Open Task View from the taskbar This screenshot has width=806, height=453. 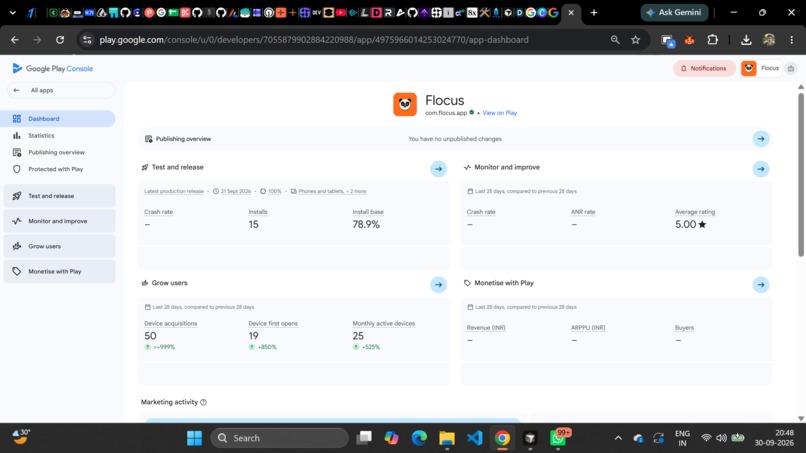(364, 438)
